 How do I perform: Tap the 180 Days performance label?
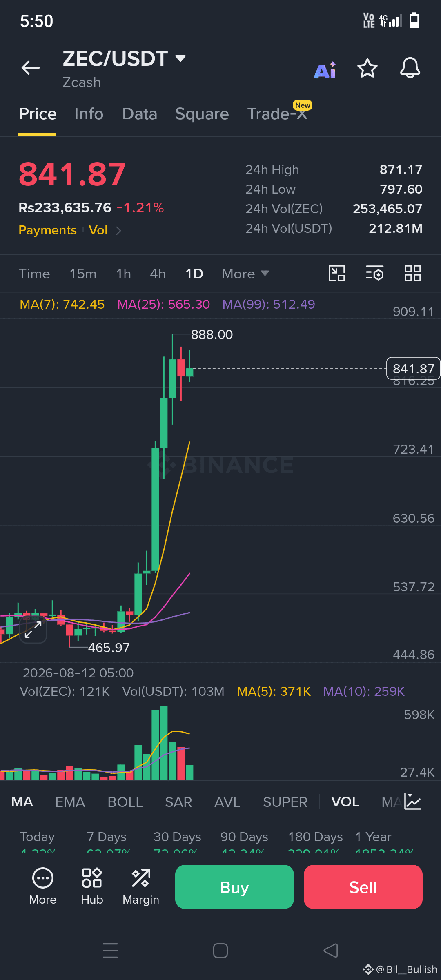coord(315,837)
